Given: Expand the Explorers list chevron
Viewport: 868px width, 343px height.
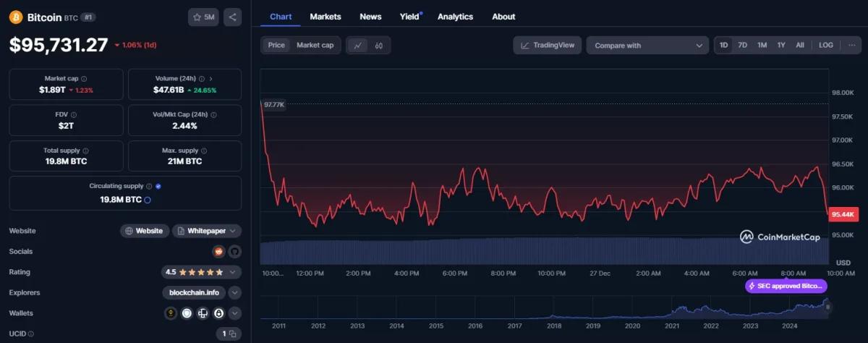Looking at the screenshot, I should coord(235,292).
